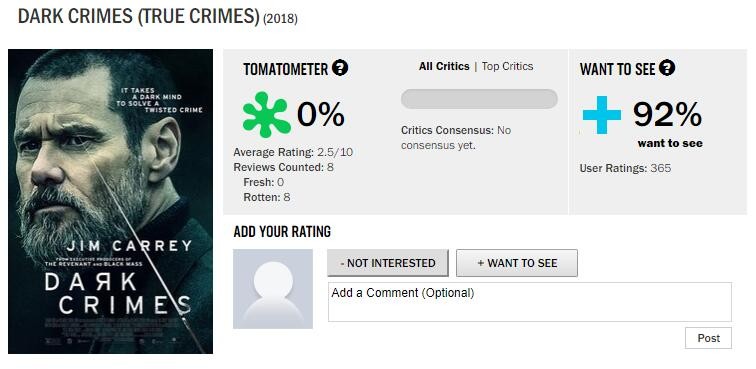Click the empty Tomatometer score bar
The width and height of the screenshot is (756, 369).
pyautogui.click(x=479, y=99)
